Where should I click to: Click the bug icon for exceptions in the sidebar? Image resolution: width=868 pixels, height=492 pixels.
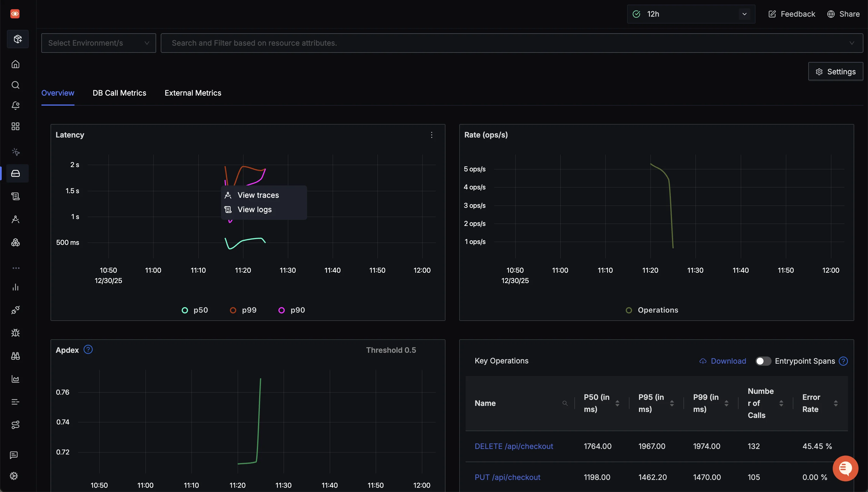tap(15, 333)
